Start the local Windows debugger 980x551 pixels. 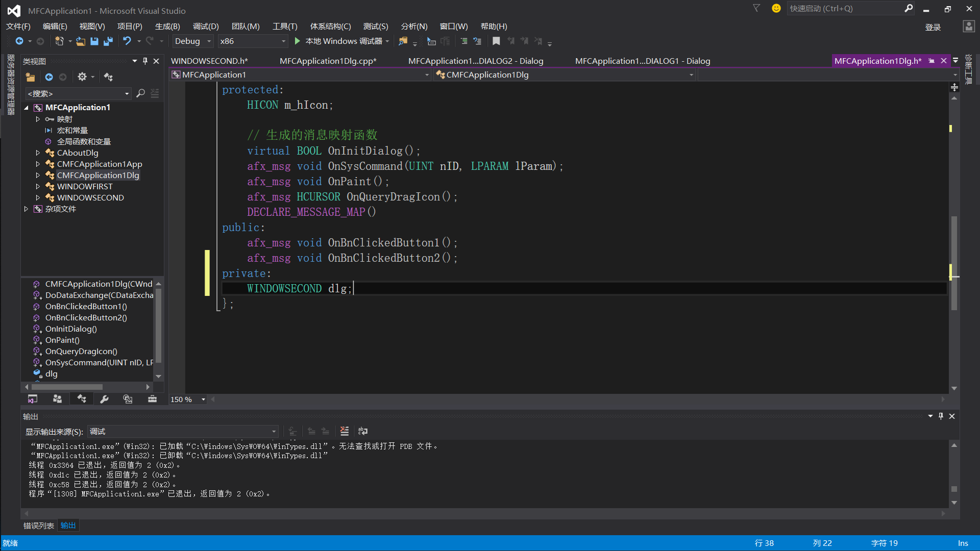[x=298, y=41]
